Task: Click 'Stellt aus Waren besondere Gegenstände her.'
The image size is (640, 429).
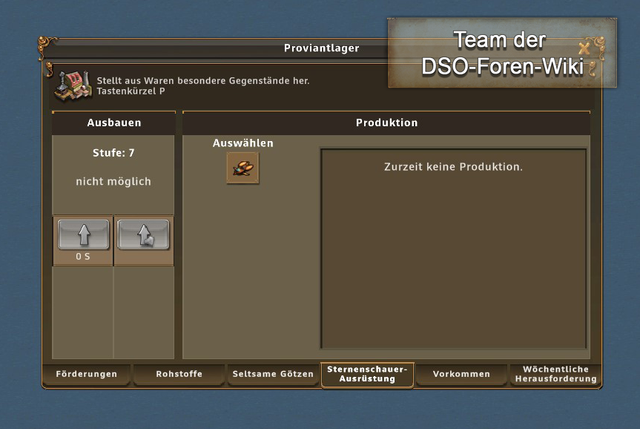Action: (x=203, y=80)
